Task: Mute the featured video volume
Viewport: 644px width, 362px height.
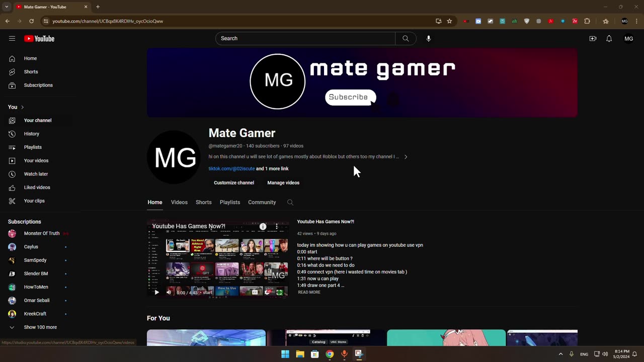Action: click(169, 292)
